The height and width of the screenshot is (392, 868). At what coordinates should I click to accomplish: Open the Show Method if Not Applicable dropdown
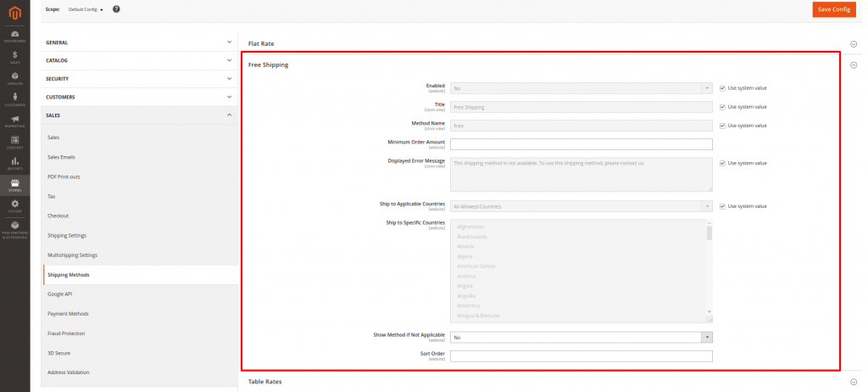pos(581,337)
